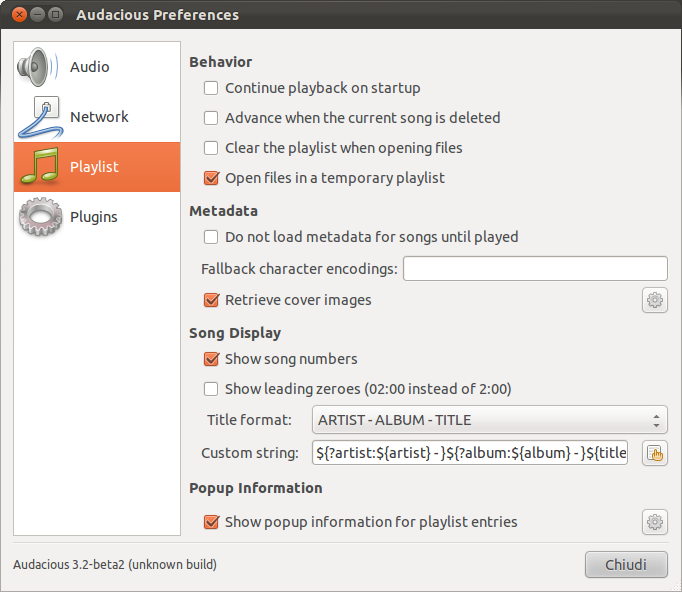Viewport: 682px width, 592px height.
Task: Enable Continue playback on startup
Action: pos(211,88)
